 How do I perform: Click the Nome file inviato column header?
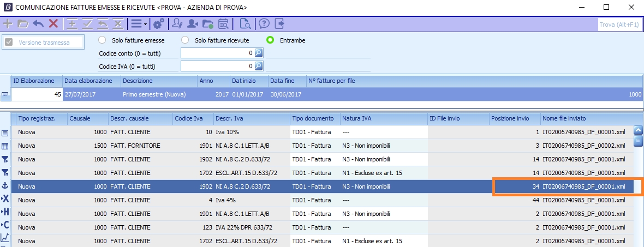tap(591, 118)
